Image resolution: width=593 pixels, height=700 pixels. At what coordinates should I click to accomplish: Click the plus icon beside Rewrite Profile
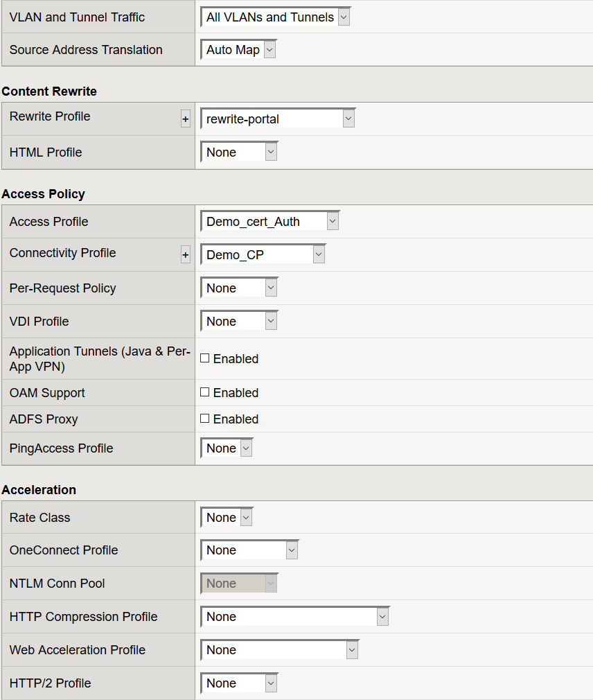[186, 119]
